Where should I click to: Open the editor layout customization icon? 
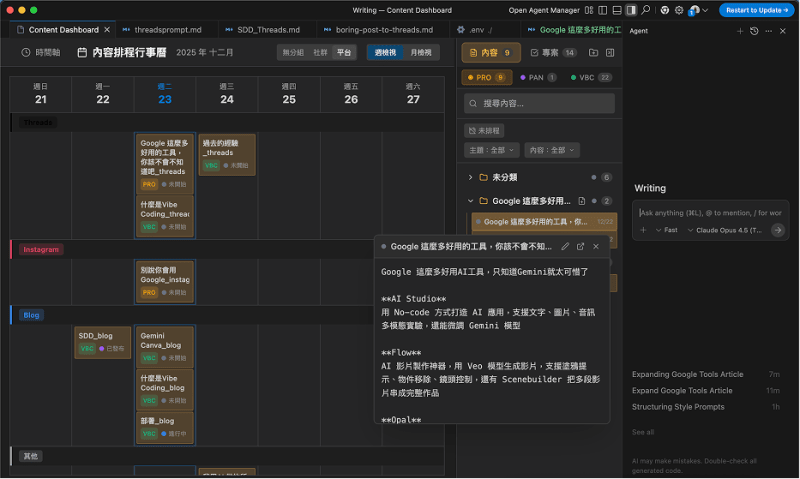589,10
